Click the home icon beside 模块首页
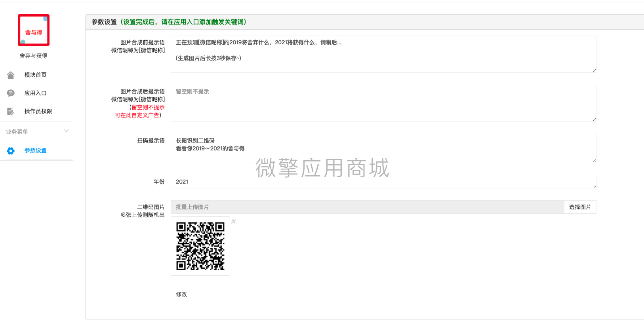Image resolution: width=644 pixels, height=336 pixels. 11,75
